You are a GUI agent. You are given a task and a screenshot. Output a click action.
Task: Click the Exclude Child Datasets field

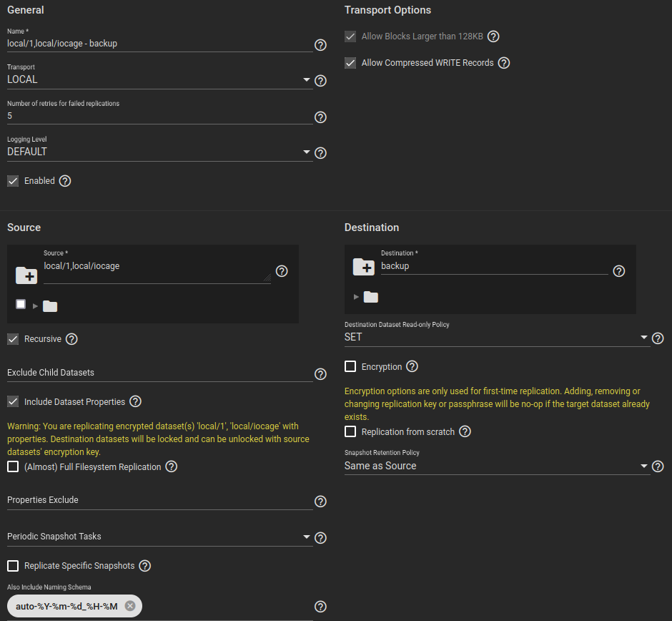coord(159,373)
